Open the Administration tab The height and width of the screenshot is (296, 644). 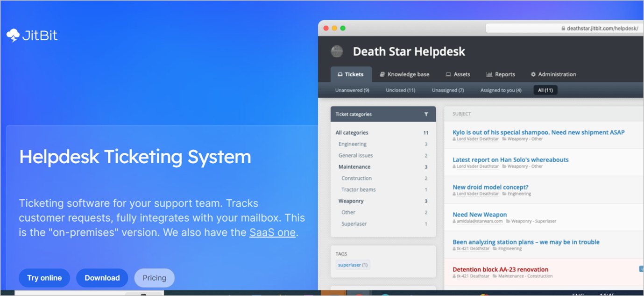point(553,74)
